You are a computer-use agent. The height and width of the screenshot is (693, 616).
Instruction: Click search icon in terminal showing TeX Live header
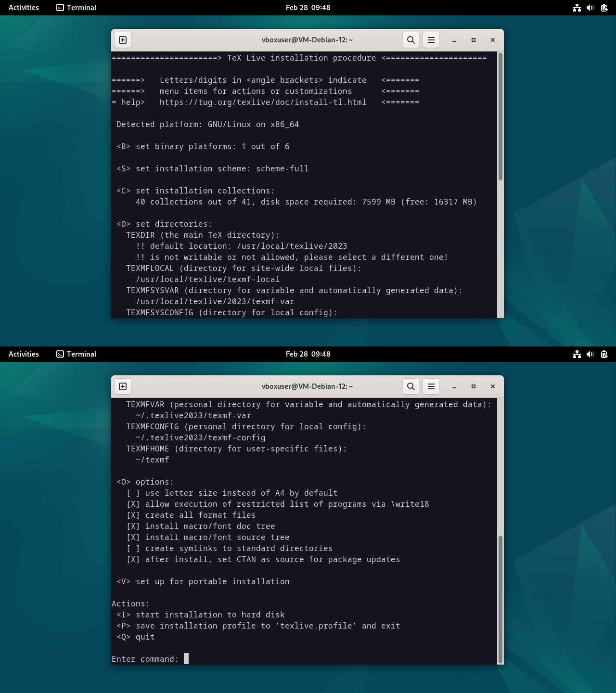tap(411, 40)
